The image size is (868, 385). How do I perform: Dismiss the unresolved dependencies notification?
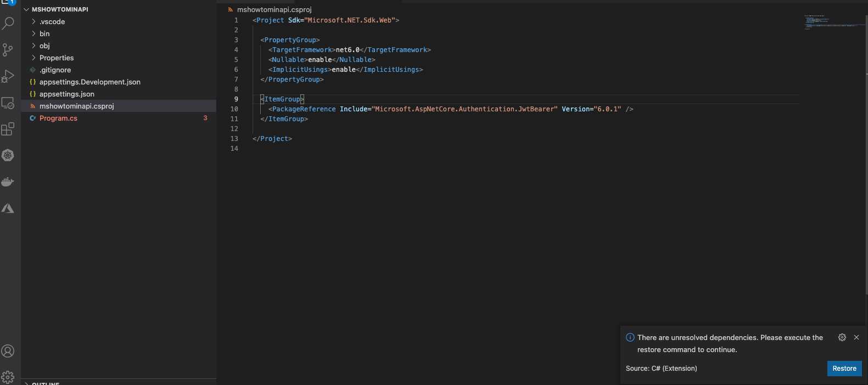point(856,337)
